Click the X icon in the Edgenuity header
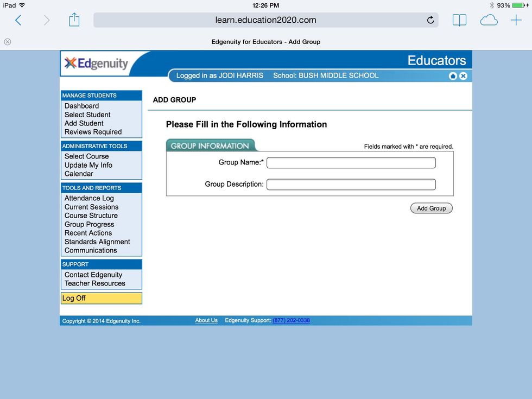This screenshot has height=399, width=532. point(463,76)
